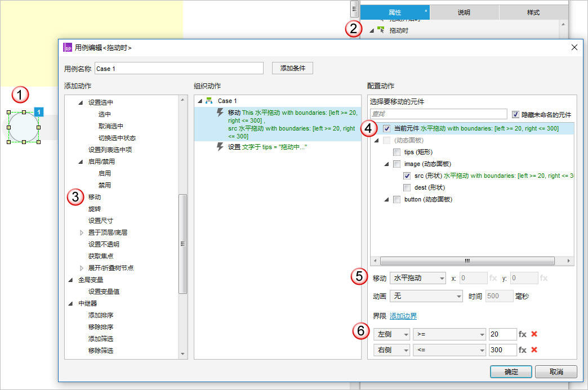Collapse Case 1 in 组织动作 tree
The width and height of the screenshot is (588, 390).
tap(200, 101)
